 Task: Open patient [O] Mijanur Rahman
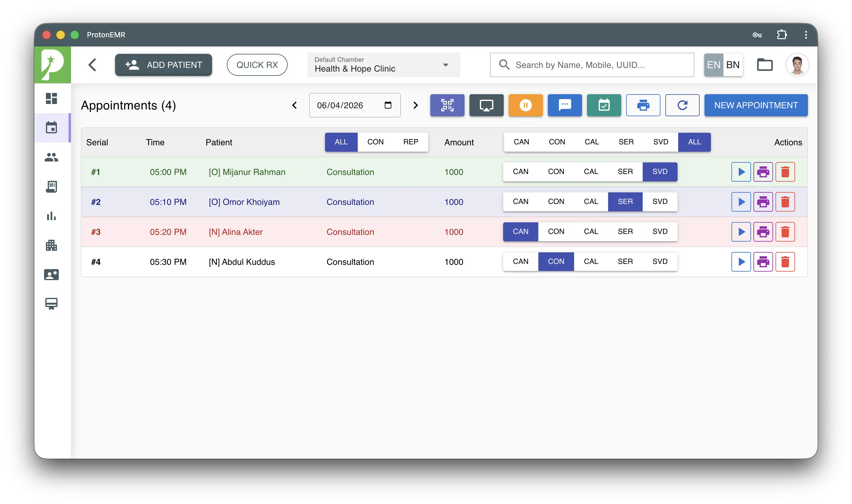point(247,172)
